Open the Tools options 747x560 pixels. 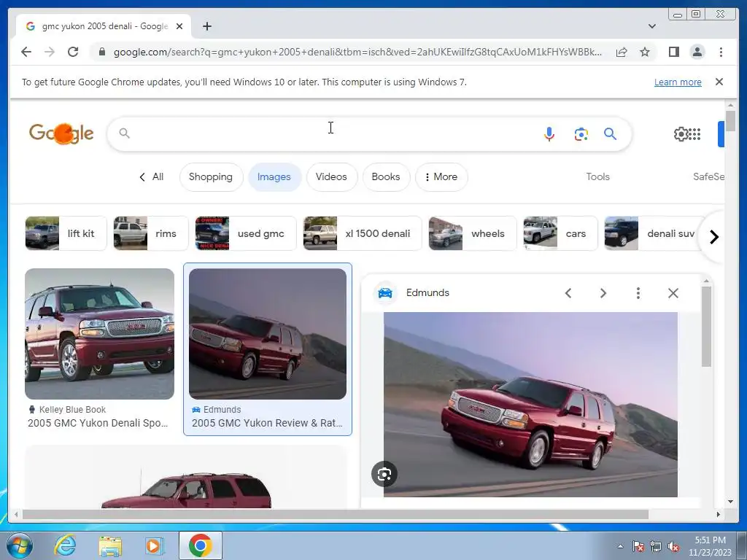click(x=597, y=176)
